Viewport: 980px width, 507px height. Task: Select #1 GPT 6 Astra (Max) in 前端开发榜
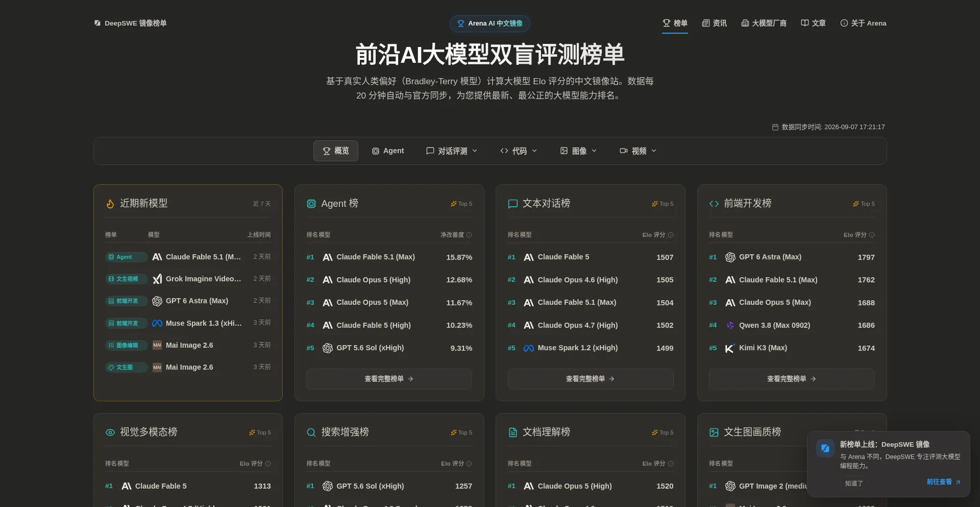792,257
